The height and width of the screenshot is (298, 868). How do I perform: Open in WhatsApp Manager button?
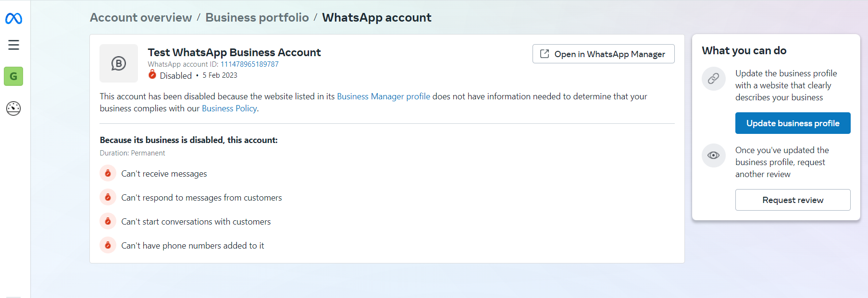[x=604, y=54]
